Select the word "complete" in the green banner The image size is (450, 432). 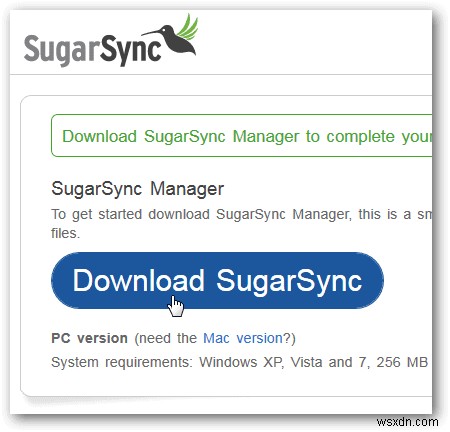tap(360, 137)
